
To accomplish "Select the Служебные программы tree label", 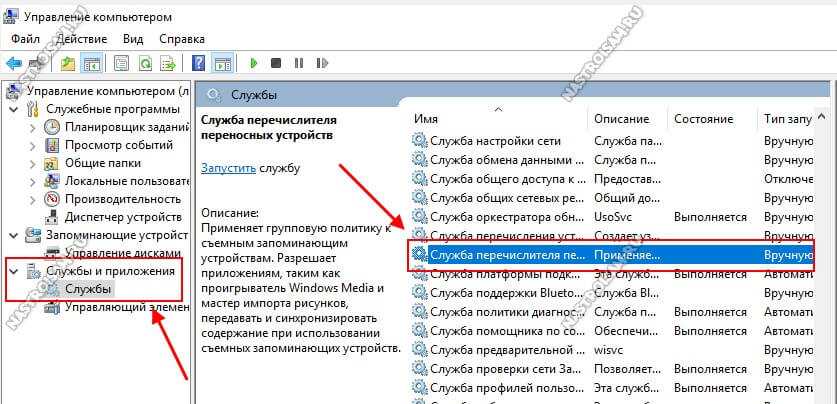I will [113, 109].
